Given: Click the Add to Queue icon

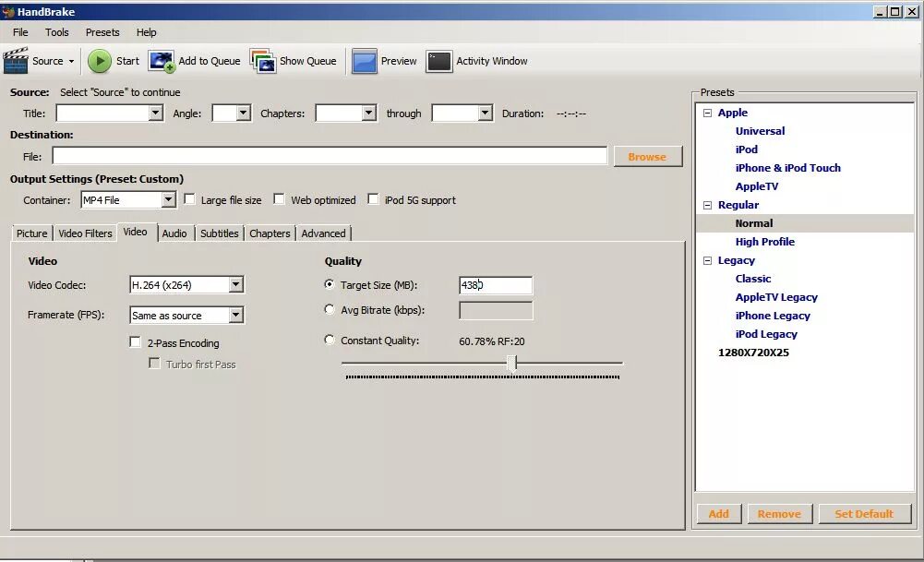Looking at the screenshot, I should 162,61.
